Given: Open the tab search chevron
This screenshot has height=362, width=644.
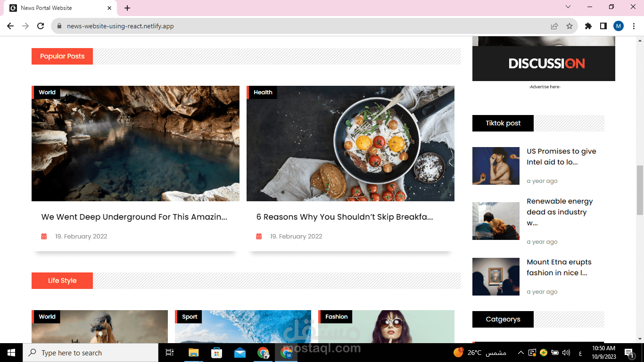Looking at the screenshot, I should pyautogui.click(x=568, y=7).
